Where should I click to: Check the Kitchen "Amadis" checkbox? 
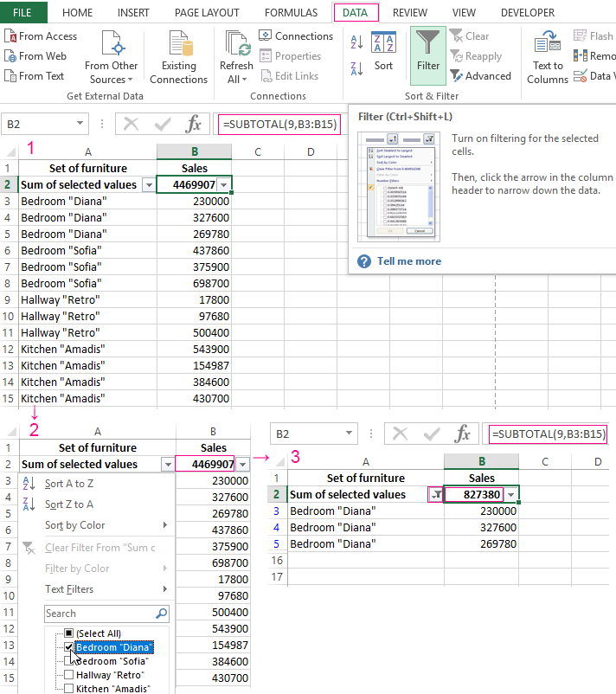[68, 688]
